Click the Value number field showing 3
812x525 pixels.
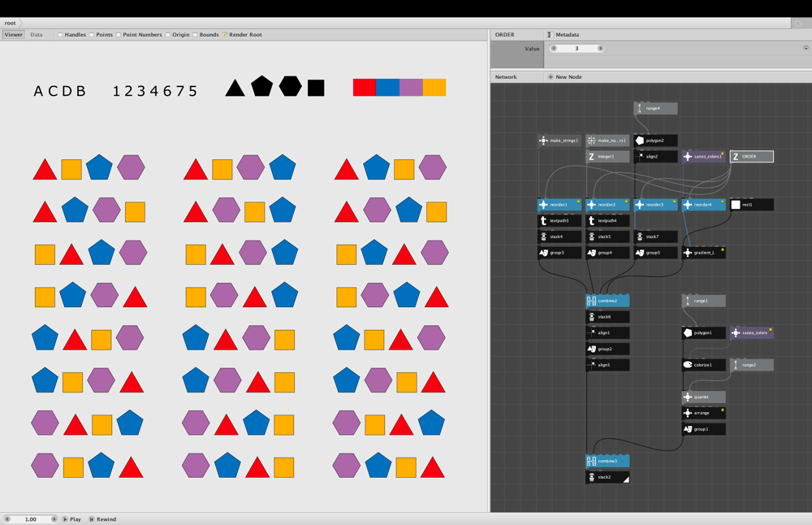[577, 48]
